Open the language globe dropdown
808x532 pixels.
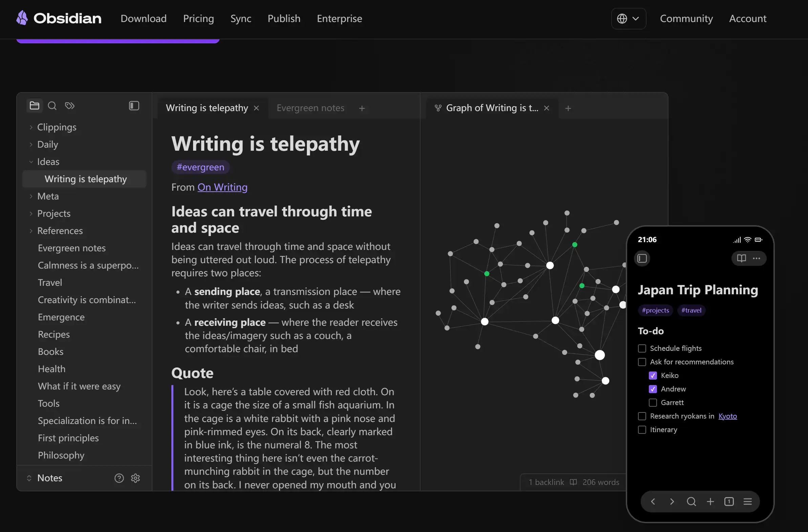tap(629, 18)
